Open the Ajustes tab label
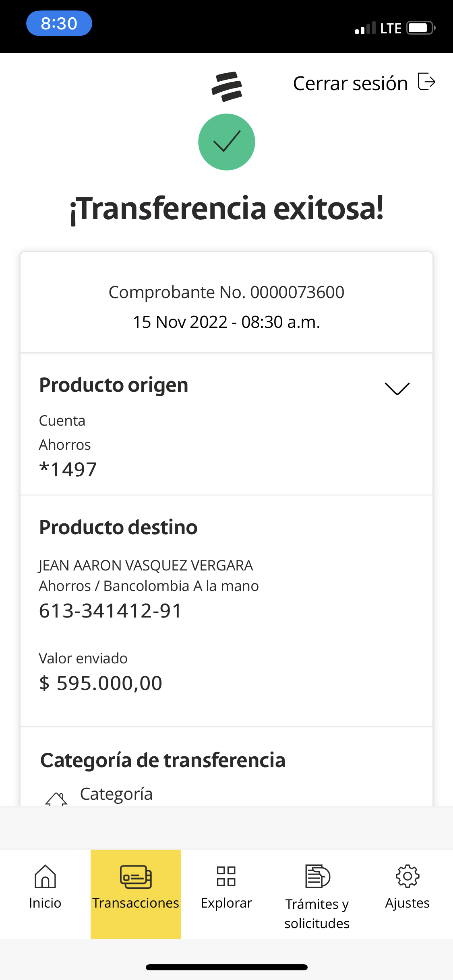Image resolution: width=453 pixels, height=980 pixels. pyautogui.click(x=407, y=903)
